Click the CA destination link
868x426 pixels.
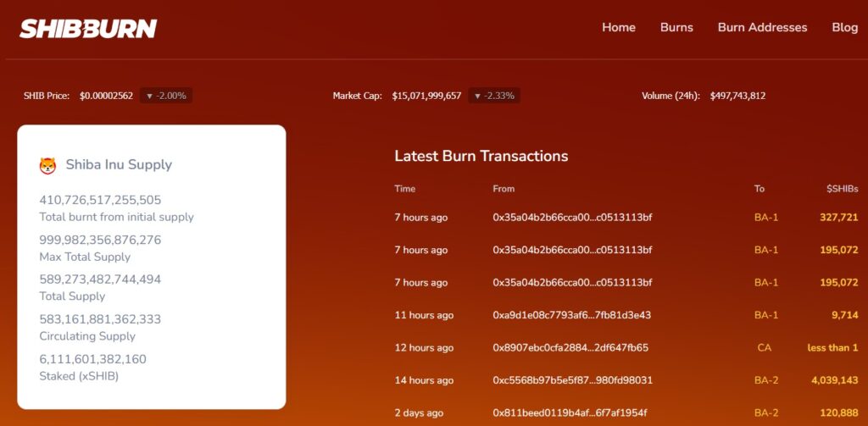point(765,348)
